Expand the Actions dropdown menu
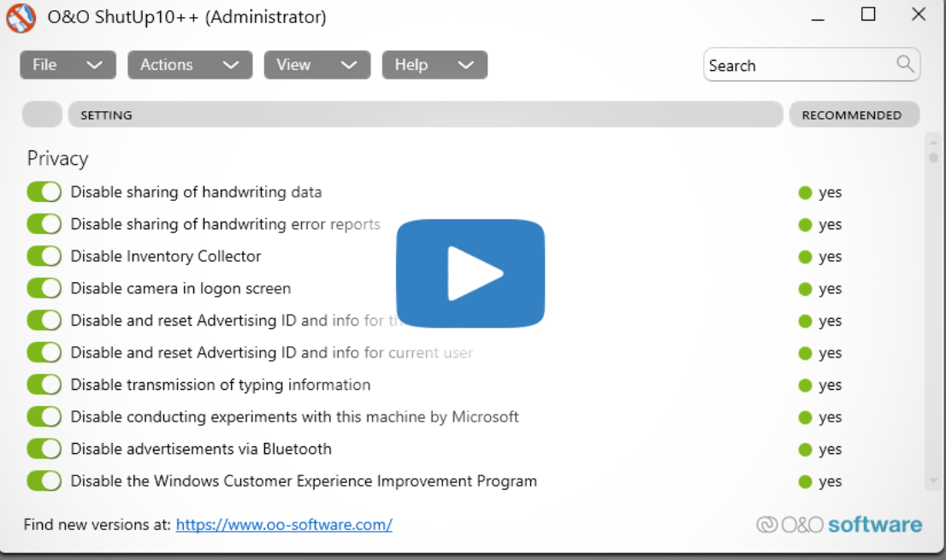The width and height of the screenshot is (946, 560). [x=190, y=65]
